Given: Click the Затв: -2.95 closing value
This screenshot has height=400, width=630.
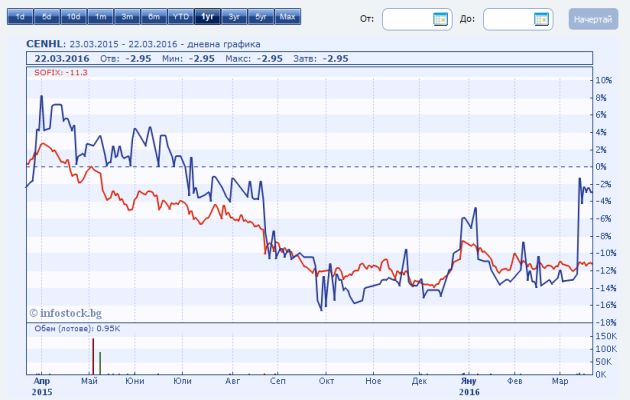Looking at the screenshot, I should coord(321,59).
